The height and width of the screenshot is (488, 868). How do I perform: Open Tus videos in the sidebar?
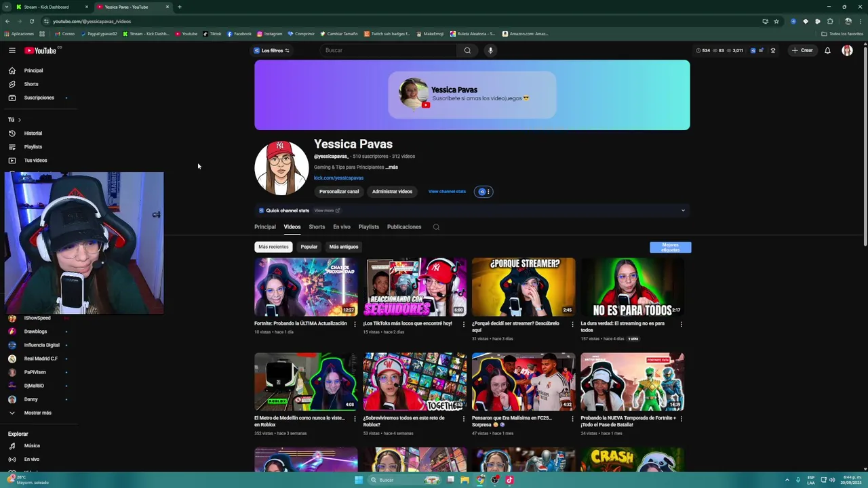click(x=35, y=161)
